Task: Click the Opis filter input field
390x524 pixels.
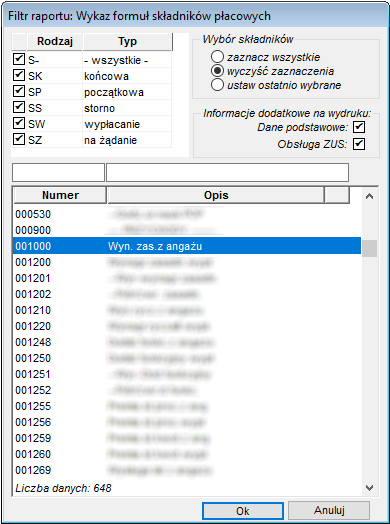Action: pos(227,172)
